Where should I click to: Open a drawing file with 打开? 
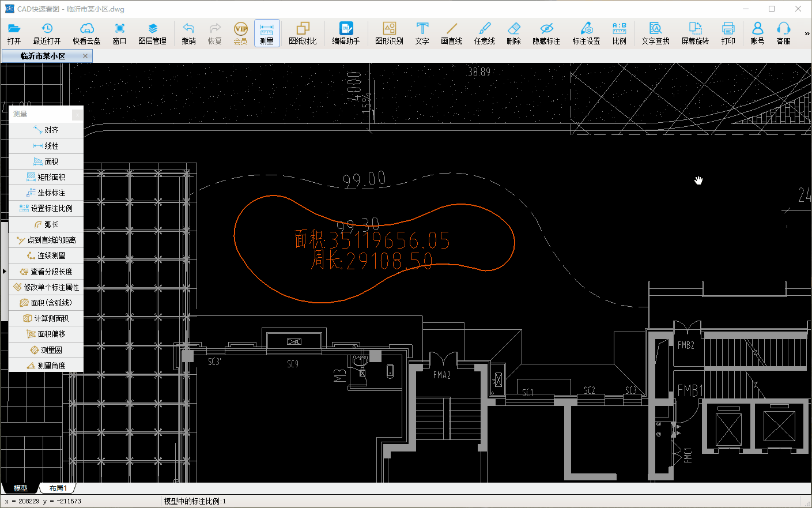pos(14,33)
